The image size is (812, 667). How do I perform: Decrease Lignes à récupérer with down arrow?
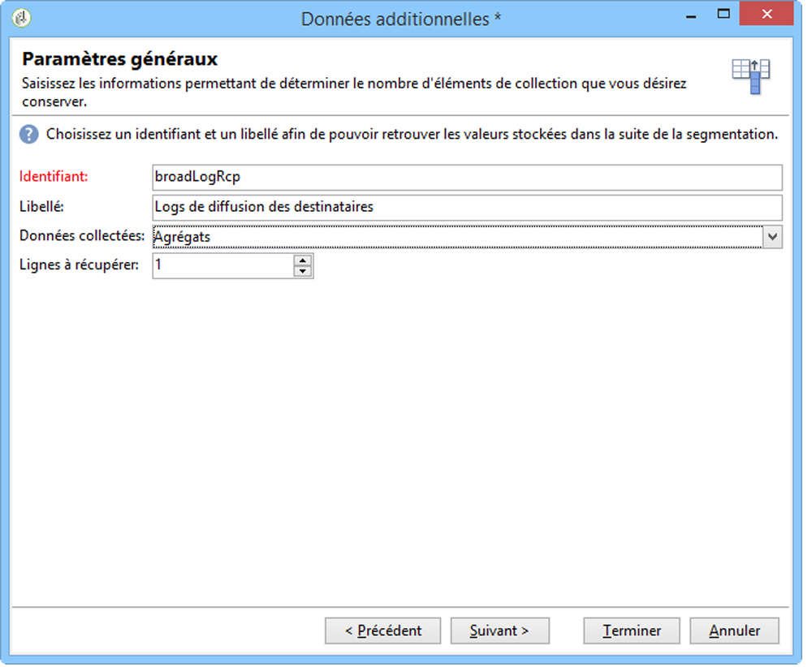pos(302,271)
